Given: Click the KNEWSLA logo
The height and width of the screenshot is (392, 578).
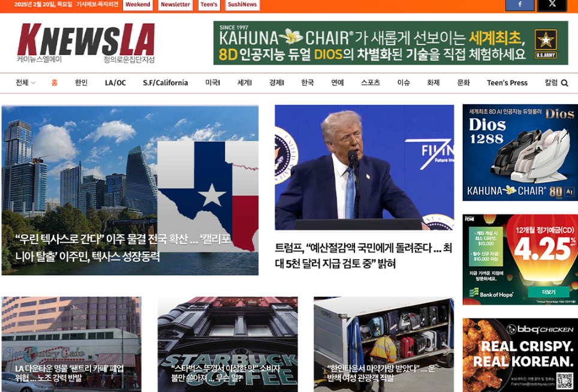Looking at the screenshot, I should (87, 42).
